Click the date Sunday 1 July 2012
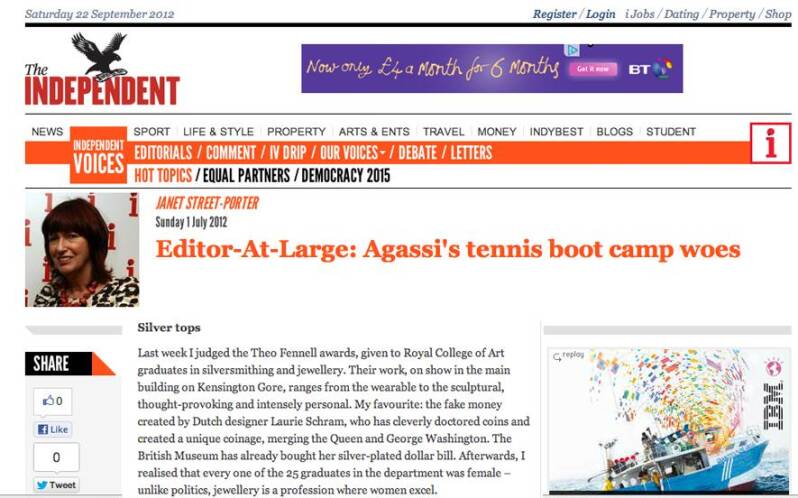The width and height of the screenshot is (798, 498). point(191,222)
